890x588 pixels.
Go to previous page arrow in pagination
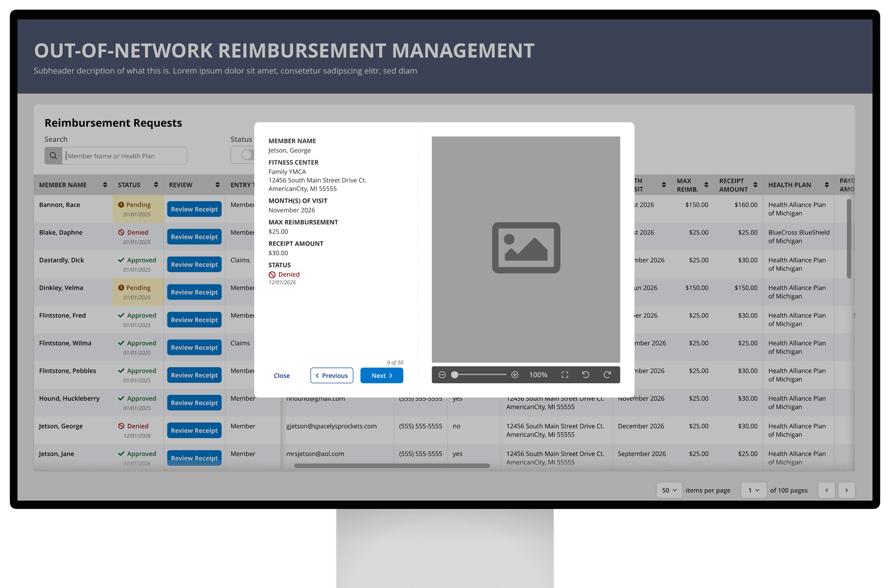pyautogui.click(x=826, y=490)
